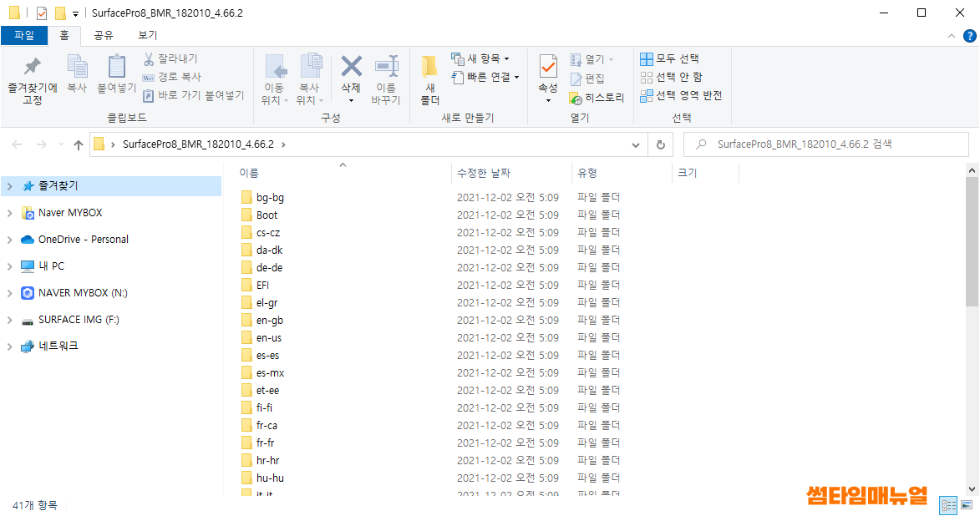Screen dimensions: 980x516
Task: Open the quick access toolbar customize dropdown
Action: (75, 13)
